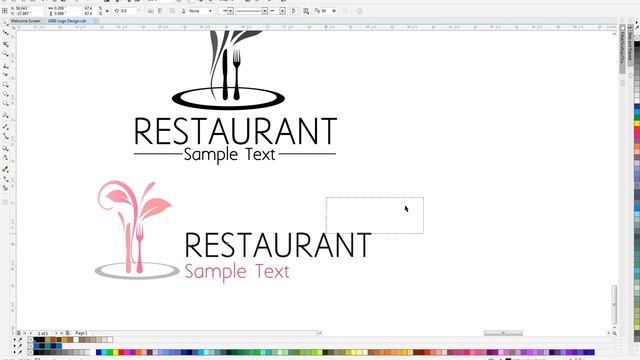
Task: Toggle the lock ratio button
Action: [107, 11]
